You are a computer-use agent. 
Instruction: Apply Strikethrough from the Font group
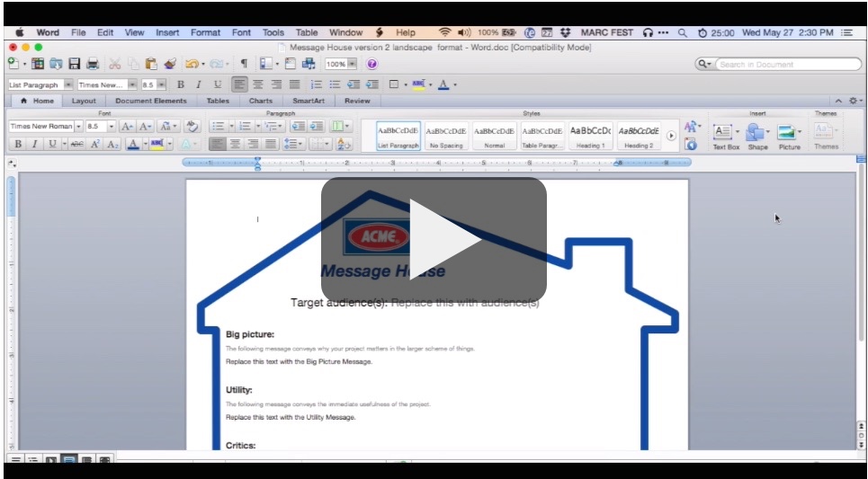[x=77, y=145]
